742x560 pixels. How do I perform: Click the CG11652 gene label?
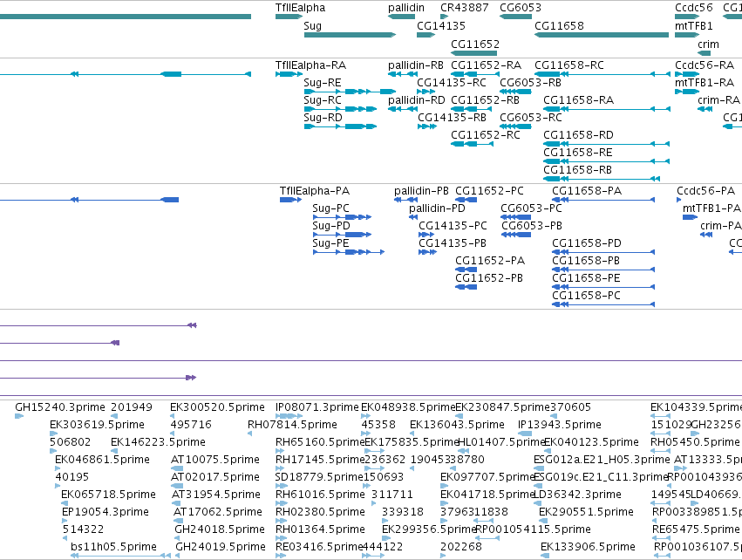tap(475, 44)
